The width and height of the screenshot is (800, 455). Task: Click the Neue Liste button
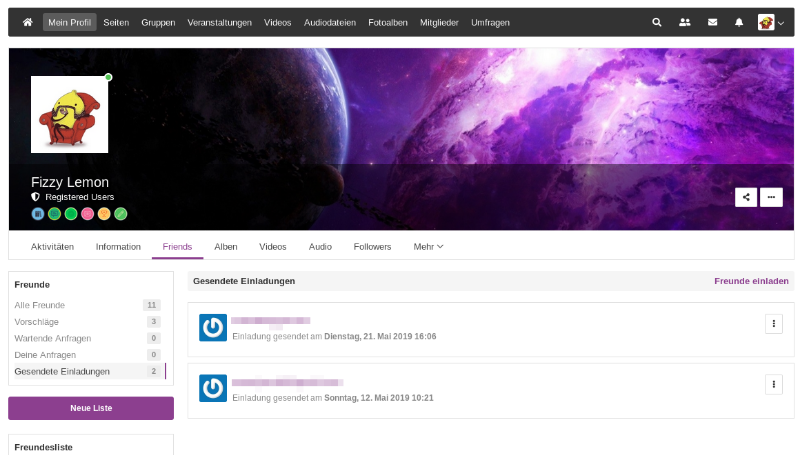coord(91,408)
